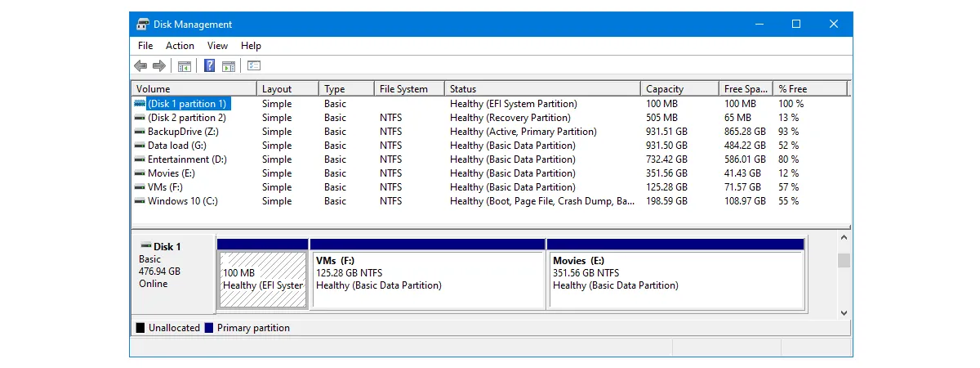Click the disk pane scrollbar down arrow
Image resolution: width=980 pixels, height=368 pixels.
pos(844,312)
